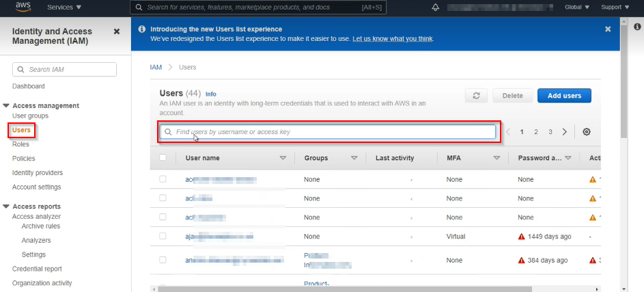This screenshot has height=292, width=644.
Task: Collapse the Access reports section
Action: click(x=5, y=207)
